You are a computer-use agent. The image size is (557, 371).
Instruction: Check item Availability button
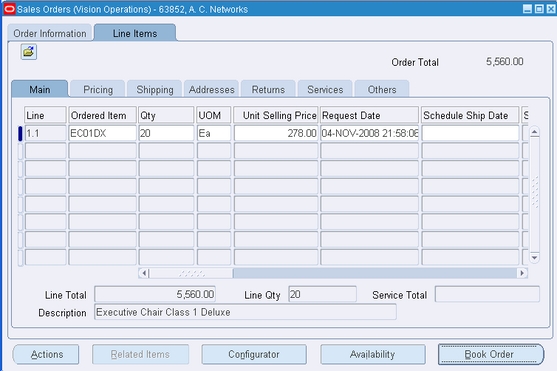click(373, 354)
